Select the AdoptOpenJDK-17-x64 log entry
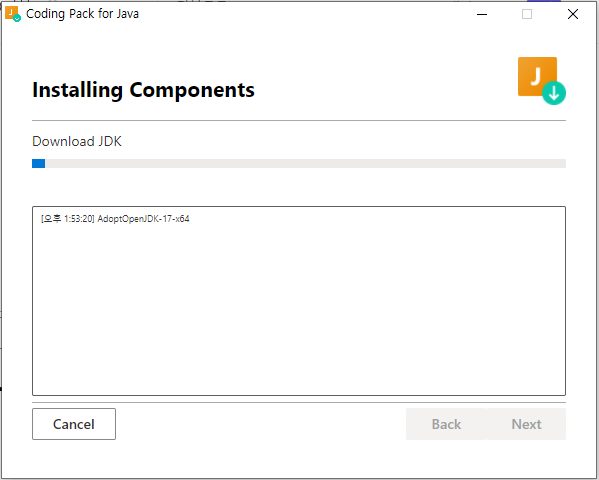 [x=115, y=219]
